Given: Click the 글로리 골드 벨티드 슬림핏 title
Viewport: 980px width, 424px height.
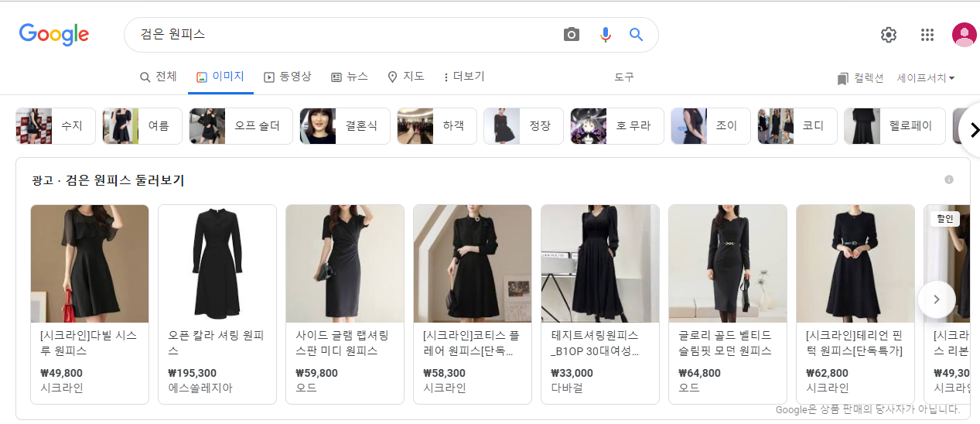Looking at the screenshot, I should [725, 344].
